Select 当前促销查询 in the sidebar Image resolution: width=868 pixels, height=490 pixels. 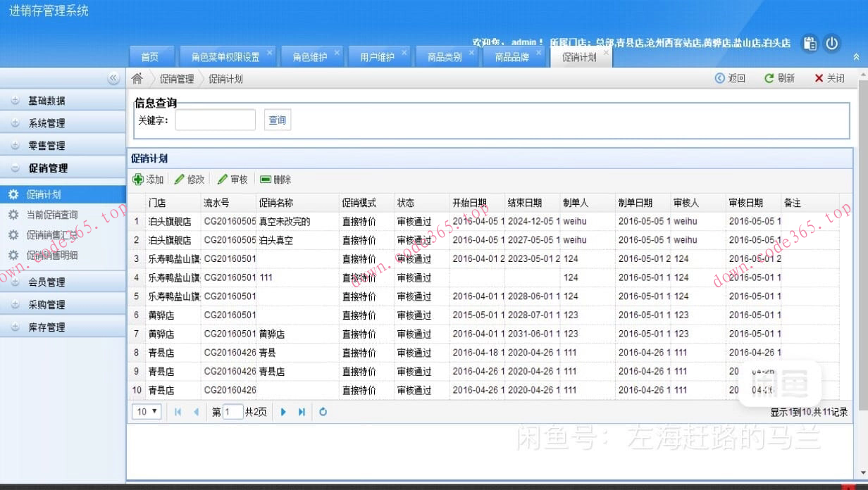tap(53, 214)
